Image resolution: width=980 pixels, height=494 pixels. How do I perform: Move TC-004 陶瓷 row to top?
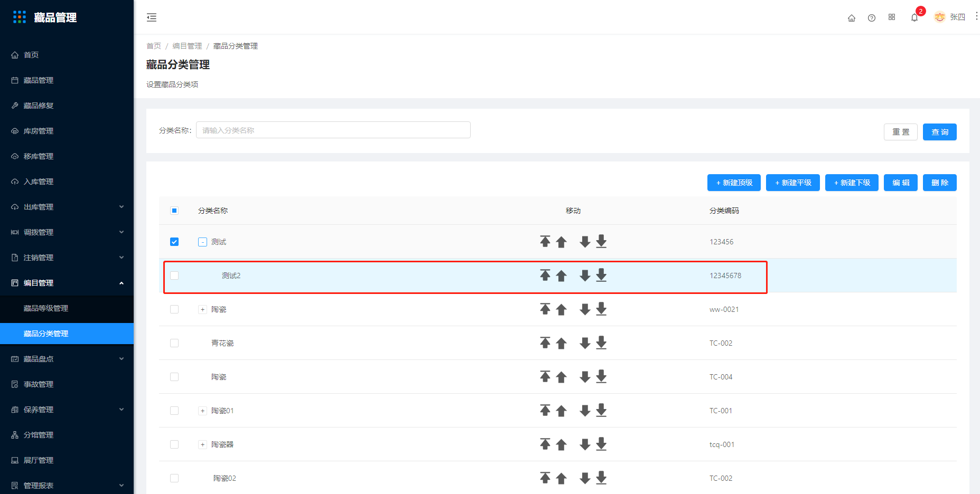pyautogui.click(x=545, y=376)
